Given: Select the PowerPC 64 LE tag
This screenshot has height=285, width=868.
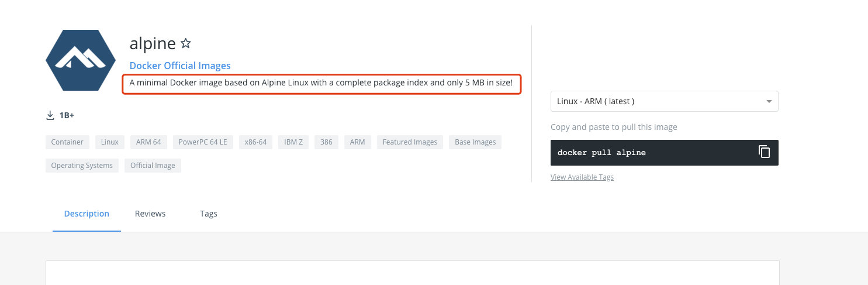Looking at the screenshot, I should [203, 142].
